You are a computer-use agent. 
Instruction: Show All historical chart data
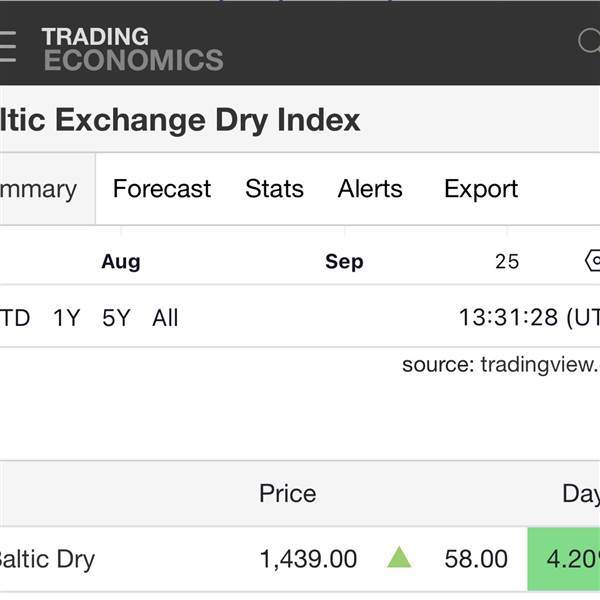165,318
